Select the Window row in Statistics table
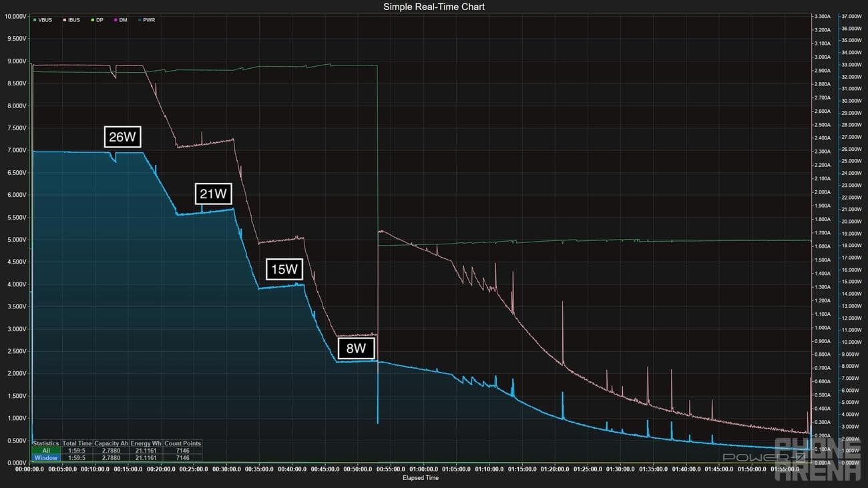The width and height of the screenshot is (868, 488). click(46, 458)
